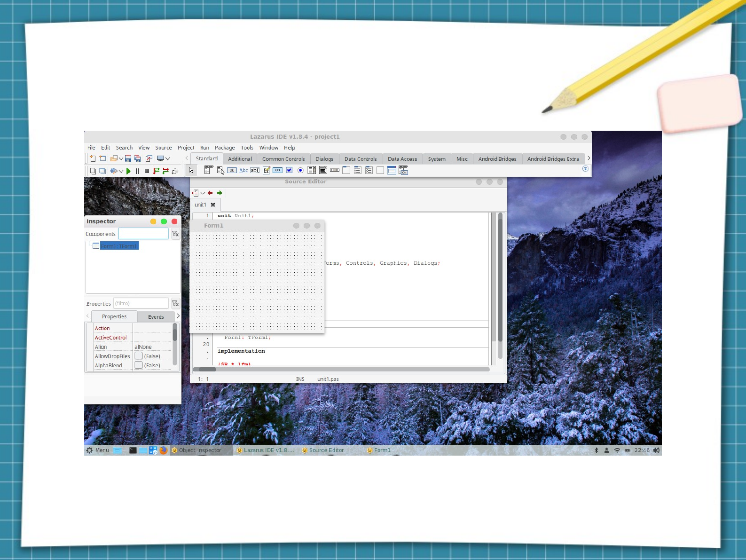746x560 pixels.
Task: Select the TPopupMenu component icon
Action: point(220,170)
